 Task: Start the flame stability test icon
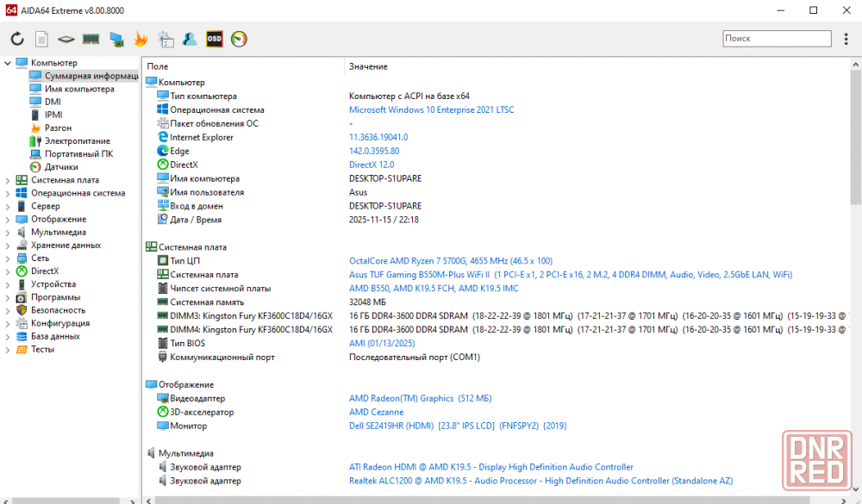point(141,39)
